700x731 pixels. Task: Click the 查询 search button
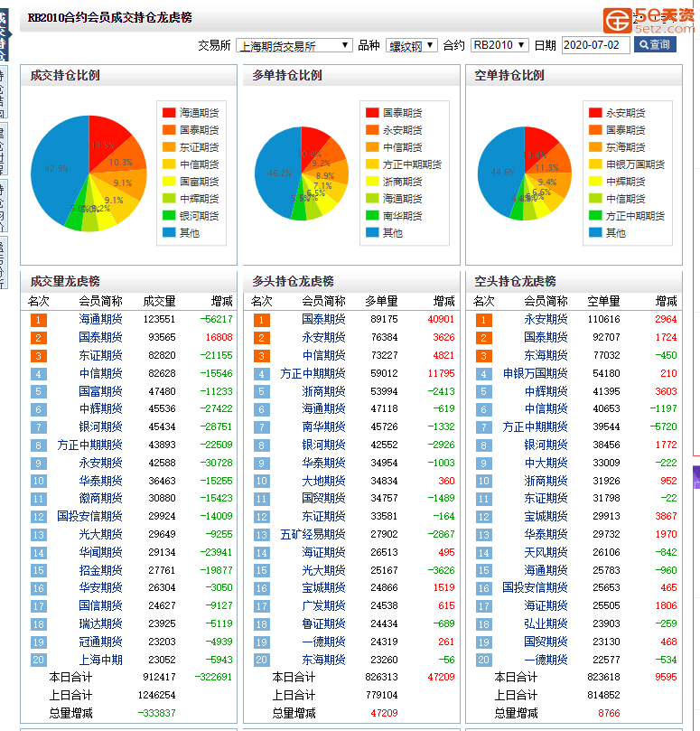[655, 45]
